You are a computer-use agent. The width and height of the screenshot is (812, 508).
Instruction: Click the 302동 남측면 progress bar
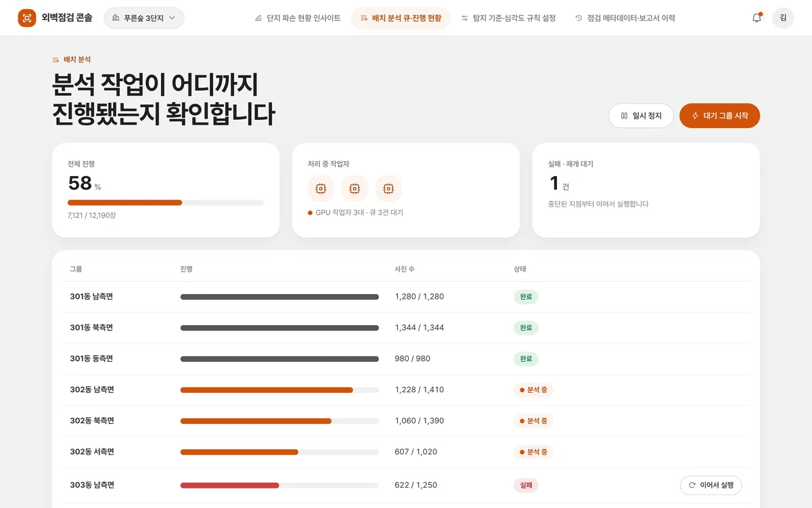(x=279, y=390)
